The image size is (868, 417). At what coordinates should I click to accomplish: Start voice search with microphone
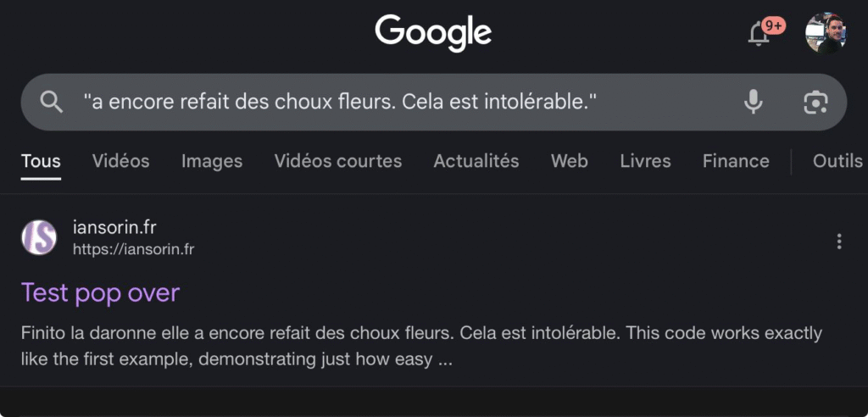point(753,103)
